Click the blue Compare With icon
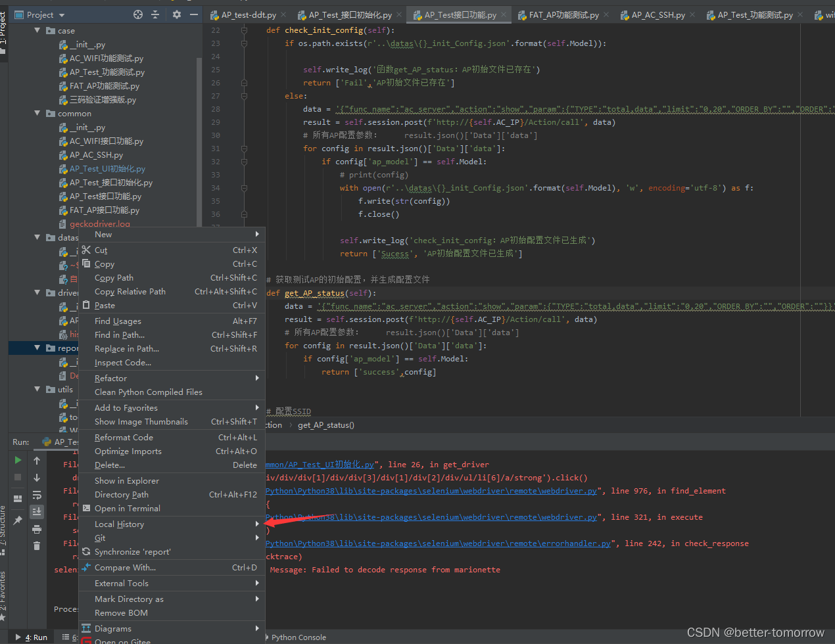The width and height of the screenshot is (835, 644). pyautogui.click(x=86, y=567)
